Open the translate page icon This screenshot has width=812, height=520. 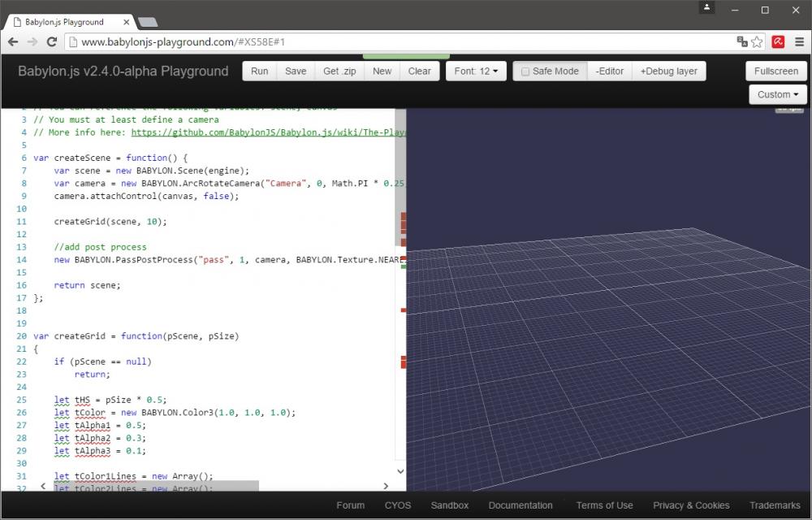point(742,42)
